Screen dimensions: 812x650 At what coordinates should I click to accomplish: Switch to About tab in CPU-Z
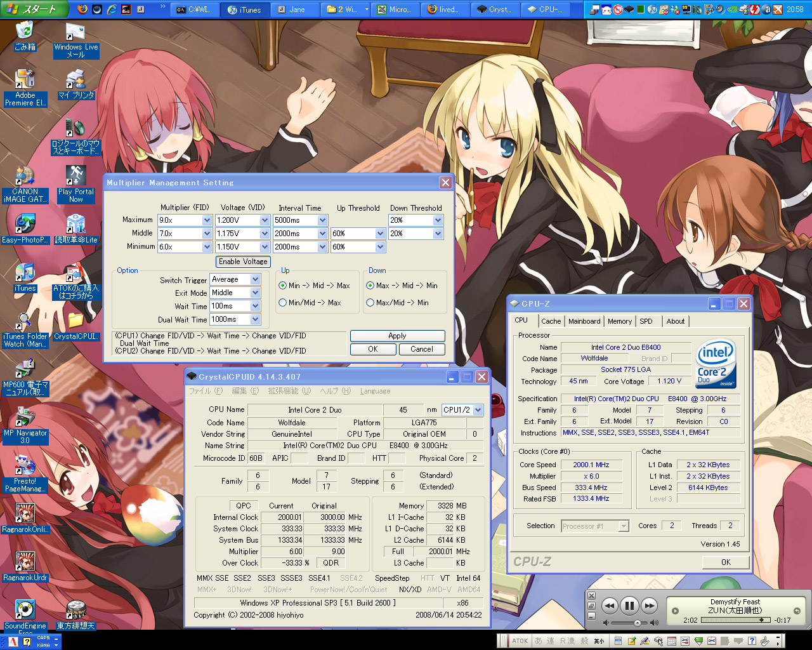(x=675, y=321)
